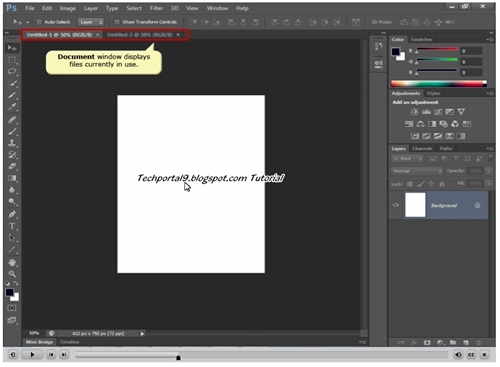The height and width of the screenshot is (367, 500).
Task: Select the Horizontal Type tool
Action: tap(12, 226)
